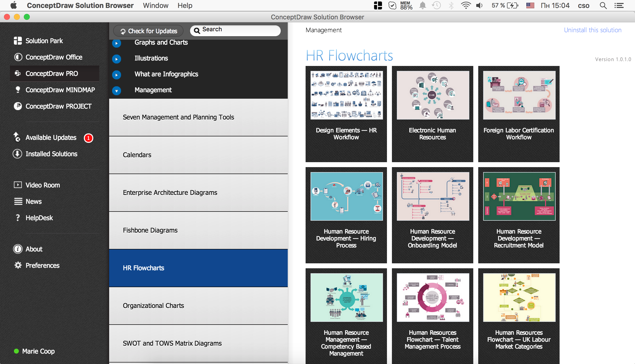This screenshot has height=364, width=635.
Task: Click the Check for Updates icon
Action: tap(124, 31)
